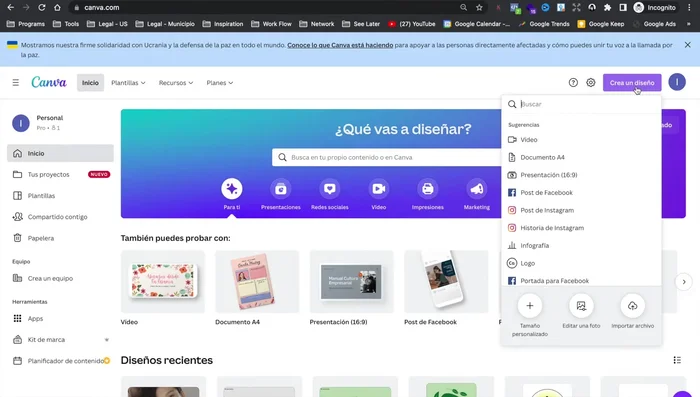Image resolution: width=700 pixels, height=397 pixels.
Task: Select Documento A4 from suggestions list
Action: tap(581, 157)
